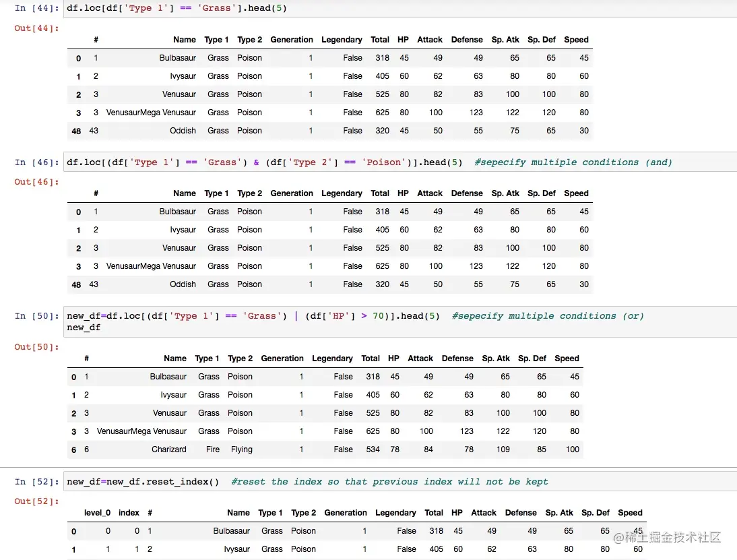737x560 pixels.
Task: Click Venusaur name in Out[46] table
Action: click(x=179, y=248)
